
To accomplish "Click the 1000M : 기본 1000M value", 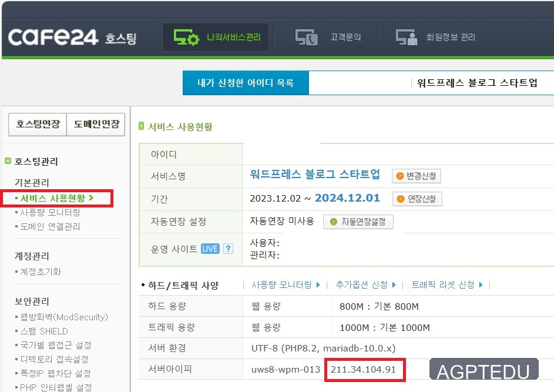I will 384,328.
